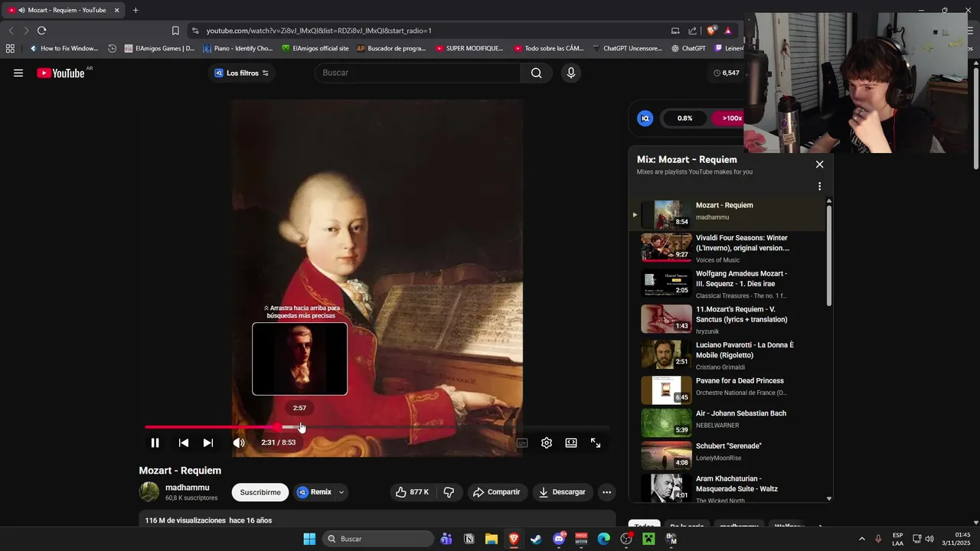This screenshot has height=551, width=980.
Task: Open the Minecraft taskbar icon
Action: click(648, 539)
